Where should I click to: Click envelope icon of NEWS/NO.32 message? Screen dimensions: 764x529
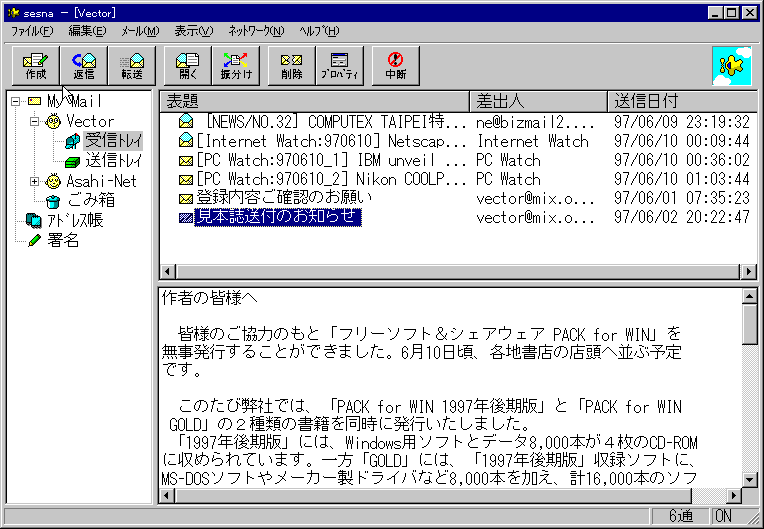click(x=186, y=120)
